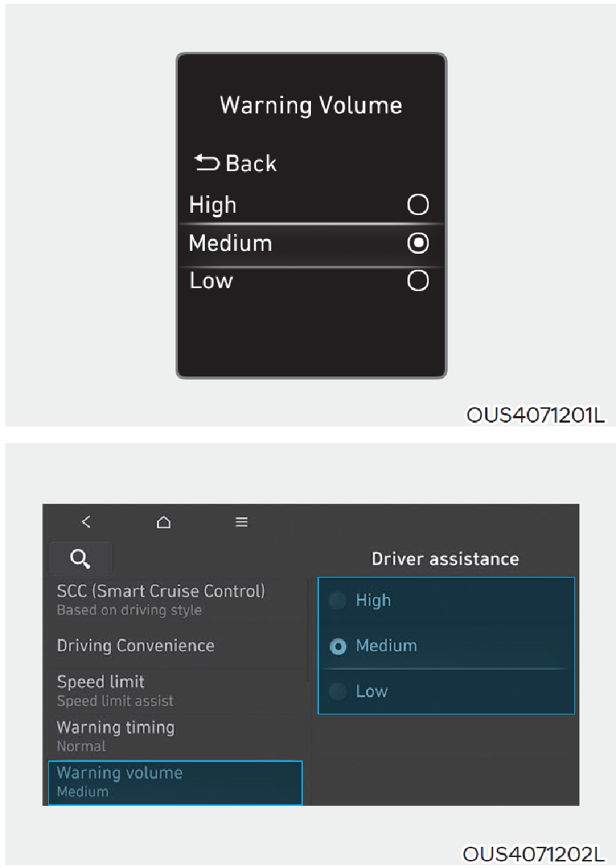Open the home screen icon
This screenshot has width=616, height=868.
pos(163,522)
